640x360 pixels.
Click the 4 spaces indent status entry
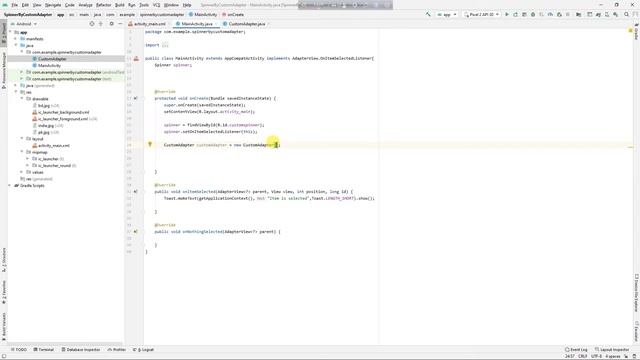613,356
